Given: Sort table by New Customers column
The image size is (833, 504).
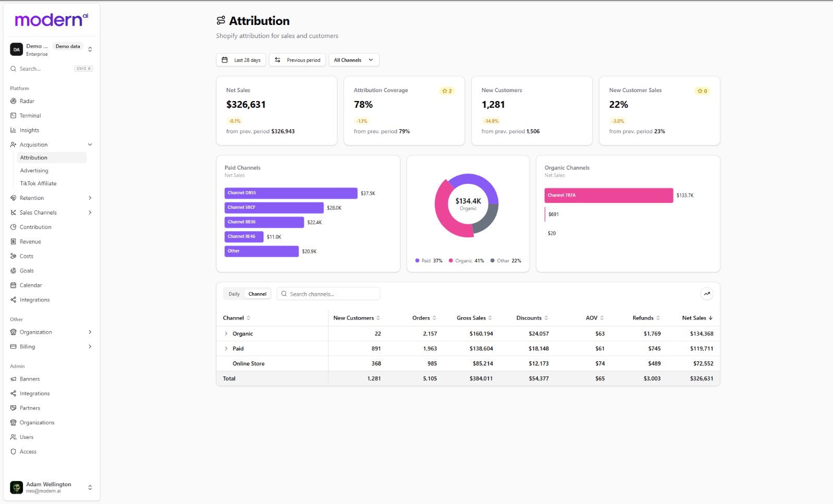Looking at the screenshot, I should 357,318.
